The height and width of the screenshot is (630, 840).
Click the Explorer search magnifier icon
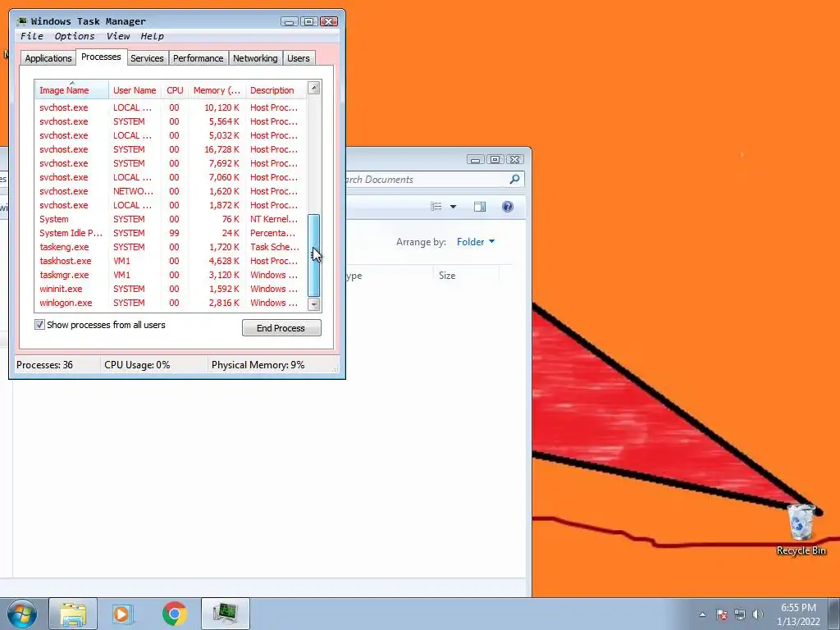(x=514, y=180)
